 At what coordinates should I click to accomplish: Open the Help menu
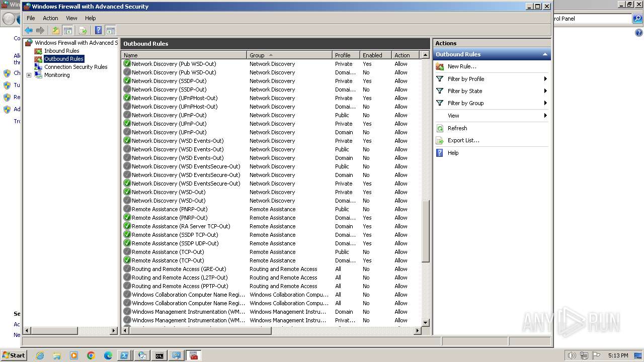point(90,18)
